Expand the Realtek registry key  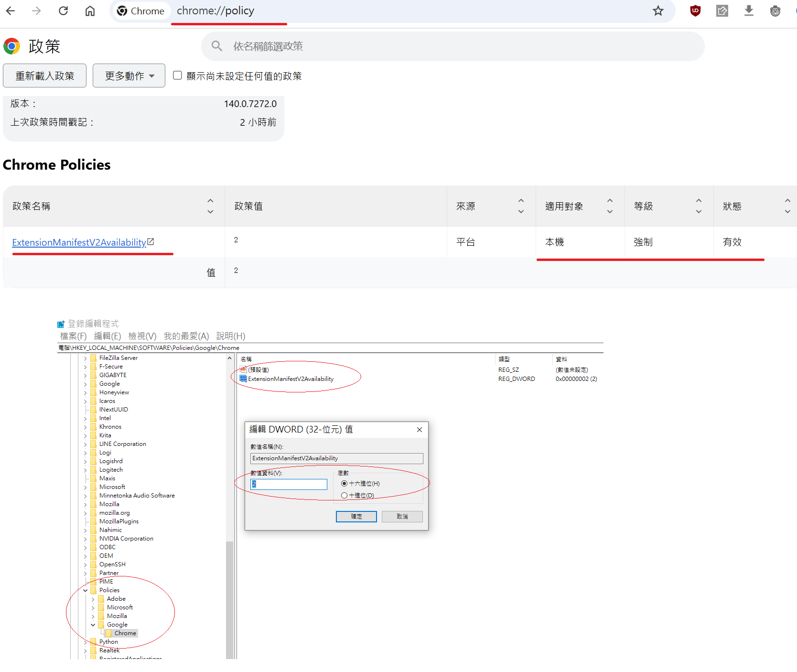86,650
